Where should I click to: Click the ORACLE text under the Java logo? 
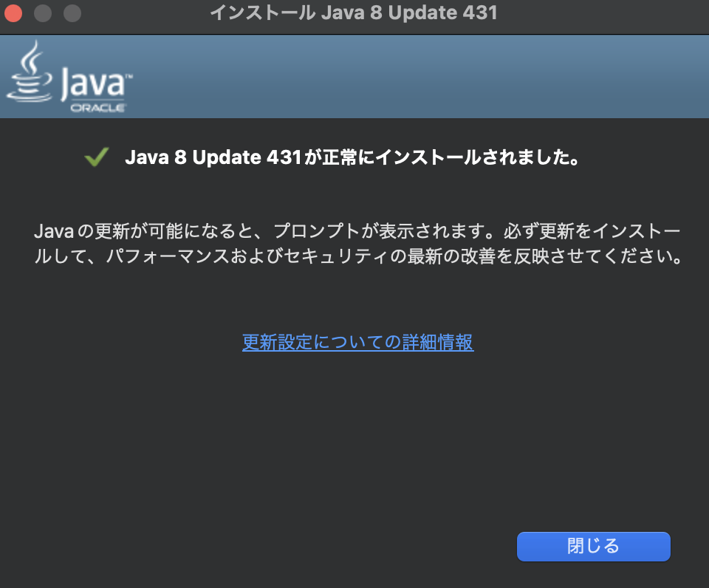(97, 108)
